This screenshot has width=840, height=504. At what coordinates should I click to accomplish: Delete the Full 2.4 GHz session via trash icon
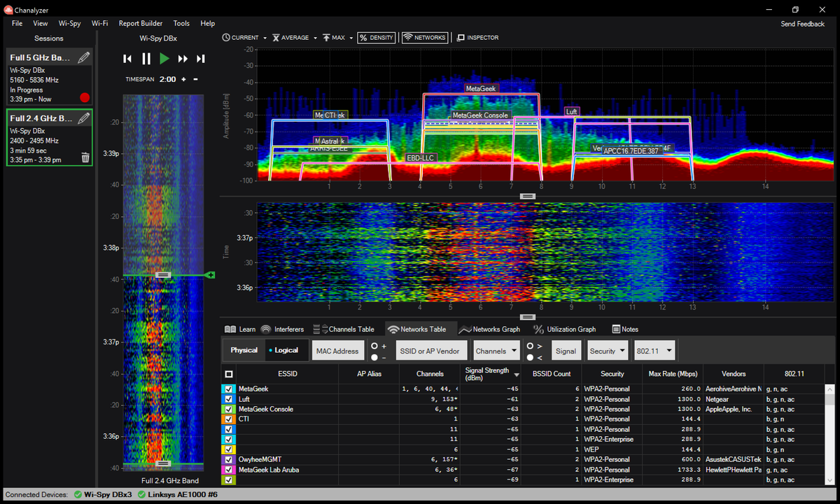point(85,157)
